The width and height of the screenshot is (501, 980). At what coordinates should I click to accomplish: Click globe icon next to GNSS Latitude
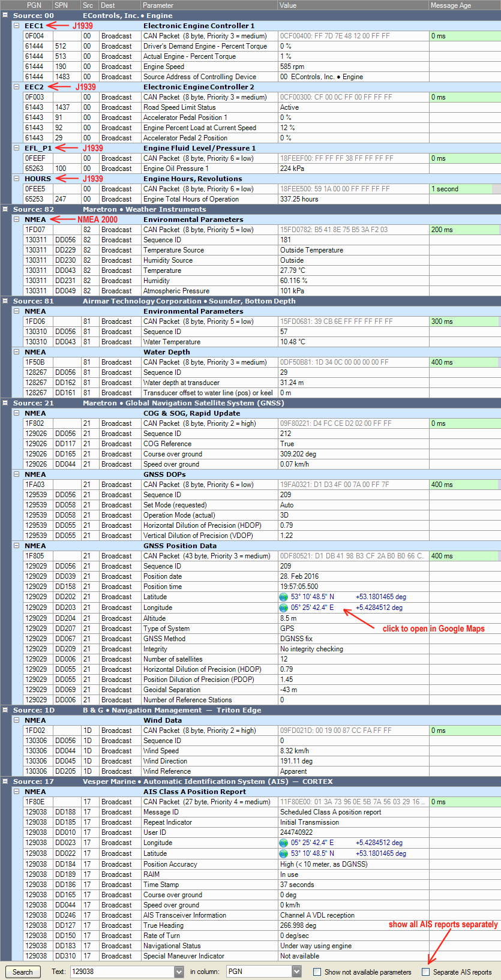coord(284,597)
